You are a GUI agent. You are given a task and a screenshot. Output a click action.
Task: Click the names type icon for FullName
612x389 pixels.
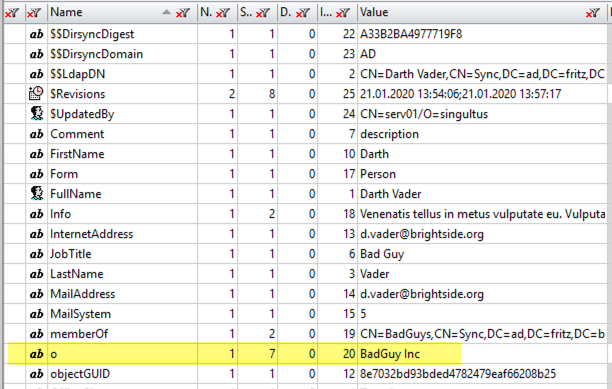point(37,194)
